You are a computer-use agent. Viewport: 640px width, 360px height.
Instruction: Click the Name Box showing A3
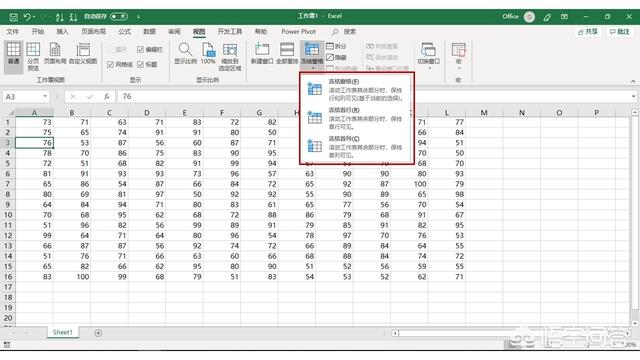(22, 97)
